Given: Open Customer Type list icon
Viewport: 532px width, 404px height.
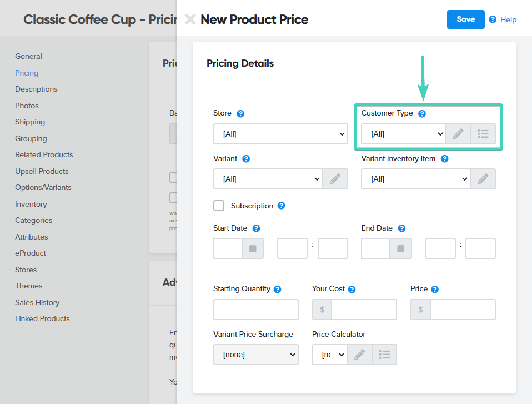Looking at the screenshot, I should (483, 134).
